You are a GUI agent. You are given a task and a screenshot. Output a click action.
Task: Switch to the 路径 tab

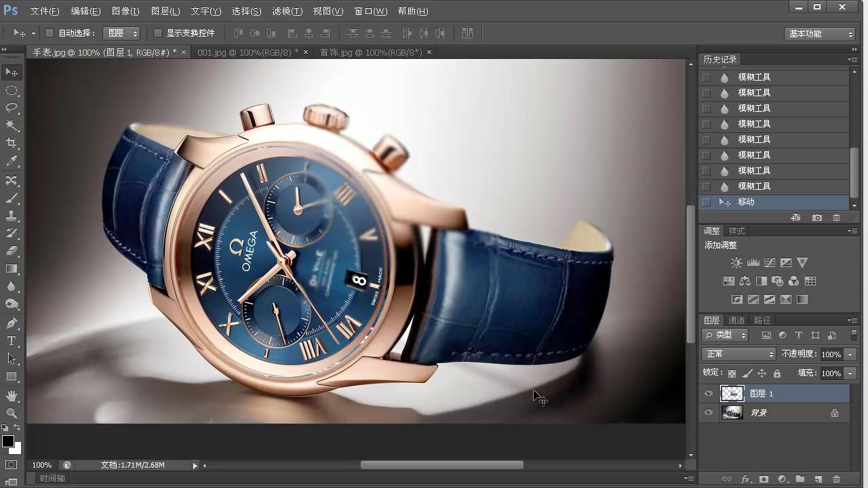click(762, 321)
